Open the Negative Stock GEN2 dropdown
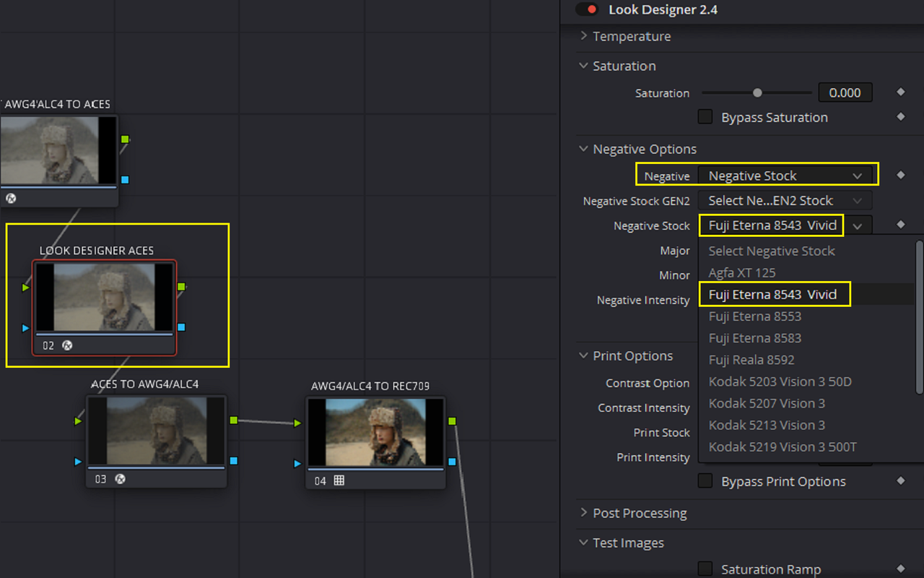The height and width of the screenshot is (578, 924). [x=785, y=201]
